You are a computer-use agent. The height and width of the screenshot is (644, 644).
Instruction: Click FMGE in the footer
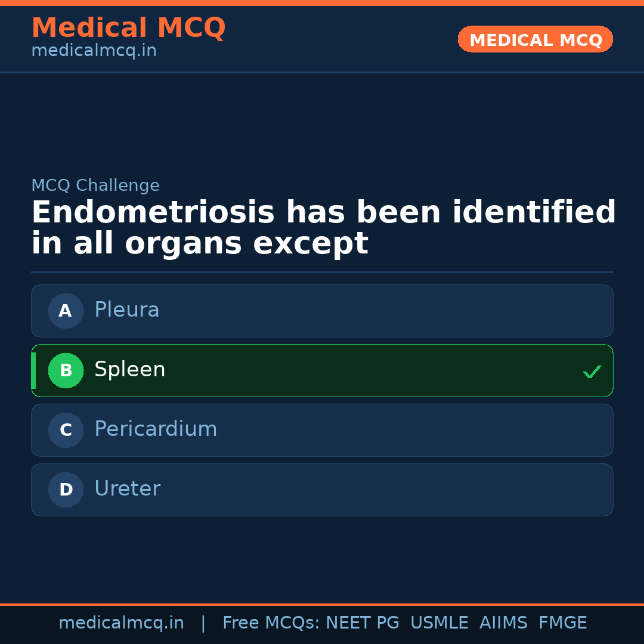pyautogui.click(x=562, y=623)
